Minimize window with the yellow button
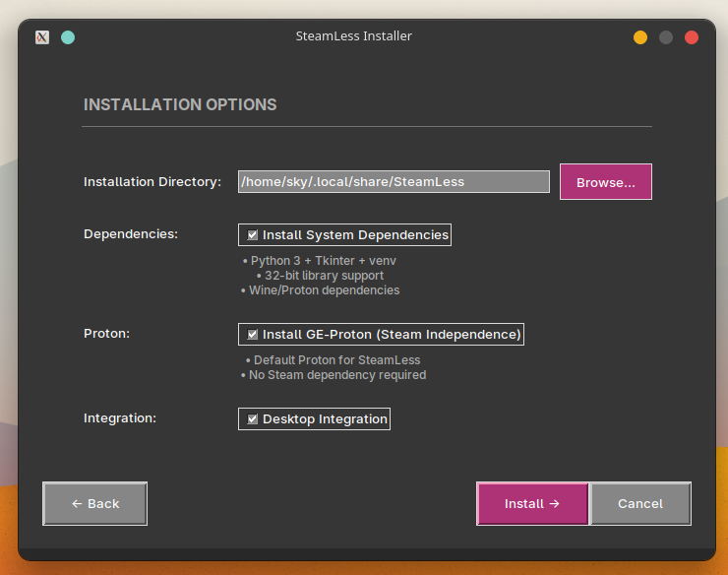728x575 pixels. (x=640, y=37)
